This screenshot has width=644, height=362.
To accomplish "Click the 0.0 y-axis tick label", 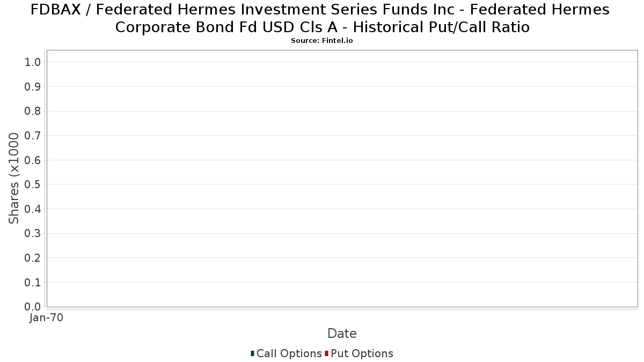I will (33, 307).
